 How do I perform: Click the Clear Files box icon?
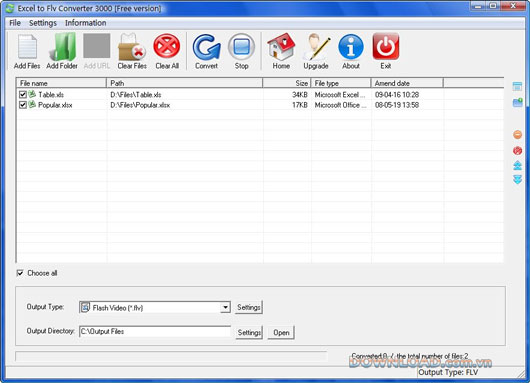point(132,47)
